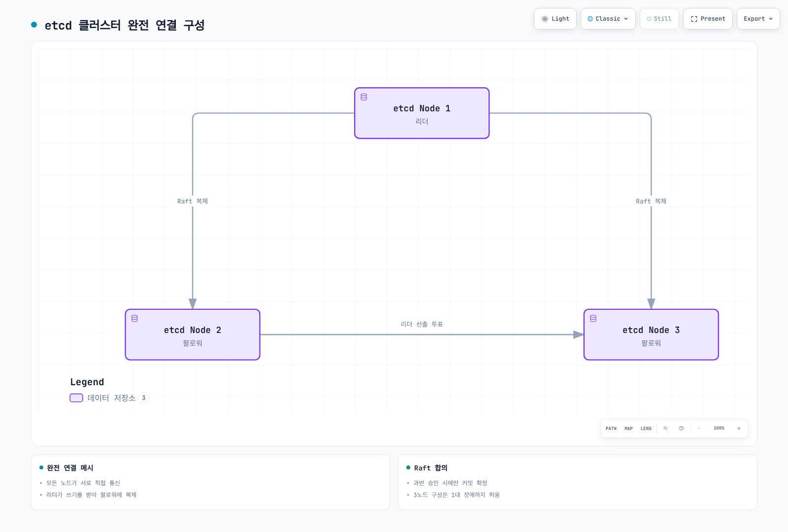Image resolution: width=788 pixels, height=532 pixels.
Task: Click the sun icon in Light button
Action: (545, 19)
